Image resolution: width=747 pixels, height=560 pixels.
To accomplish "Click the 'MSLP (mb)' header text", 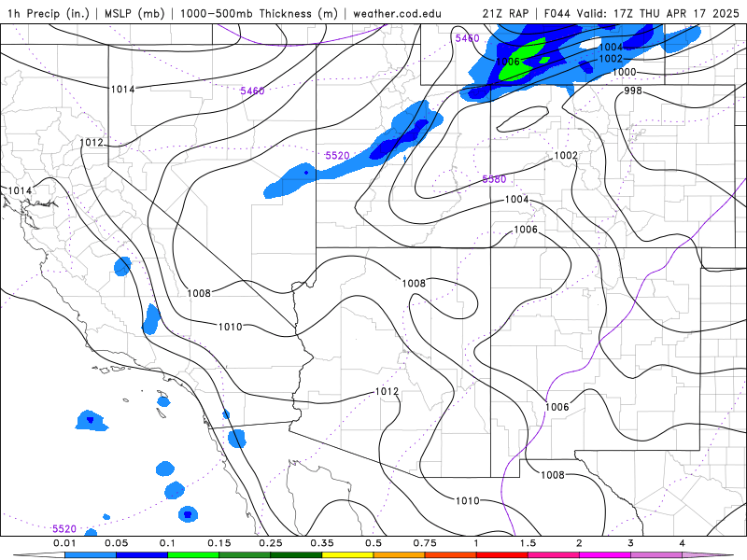I will [134, 13].
